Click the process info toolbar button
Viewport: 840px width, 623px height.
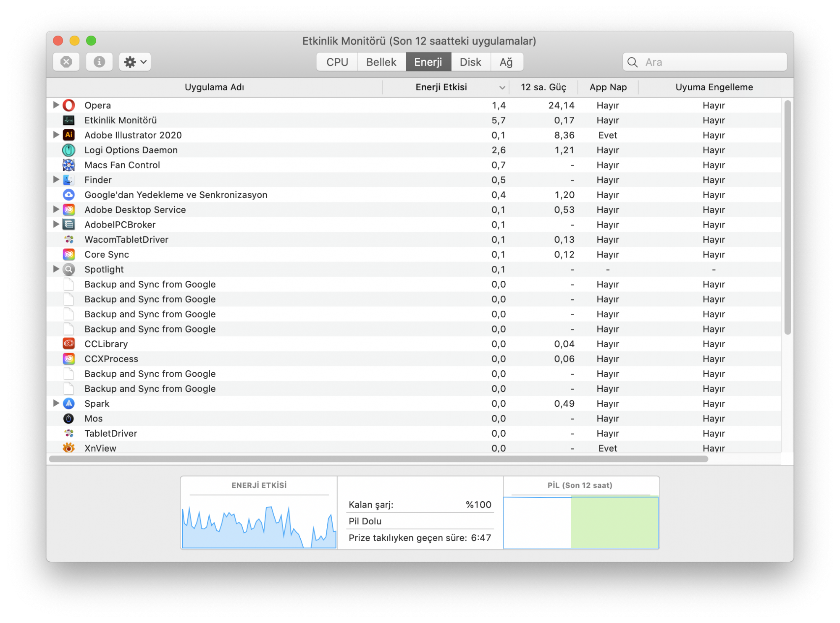pyautogui.click(x=99, y=62)
